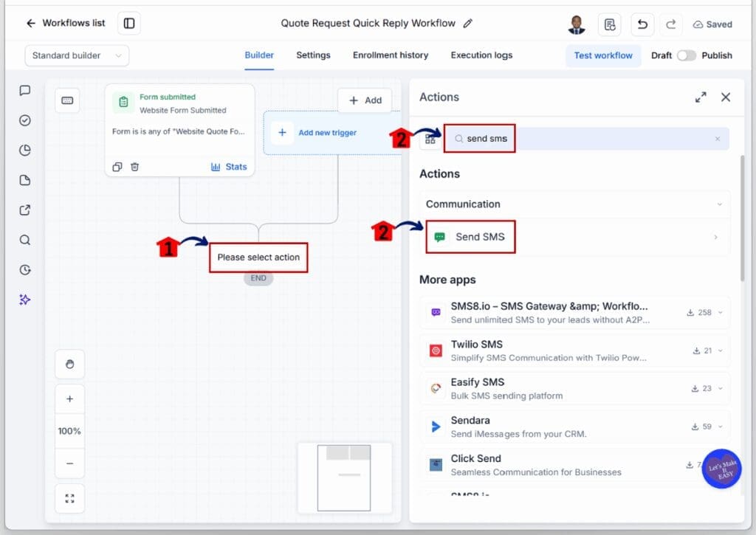Screen dimensions: 756x535
Task: Reset the 100% zoom level
Action: click(70, 431)
